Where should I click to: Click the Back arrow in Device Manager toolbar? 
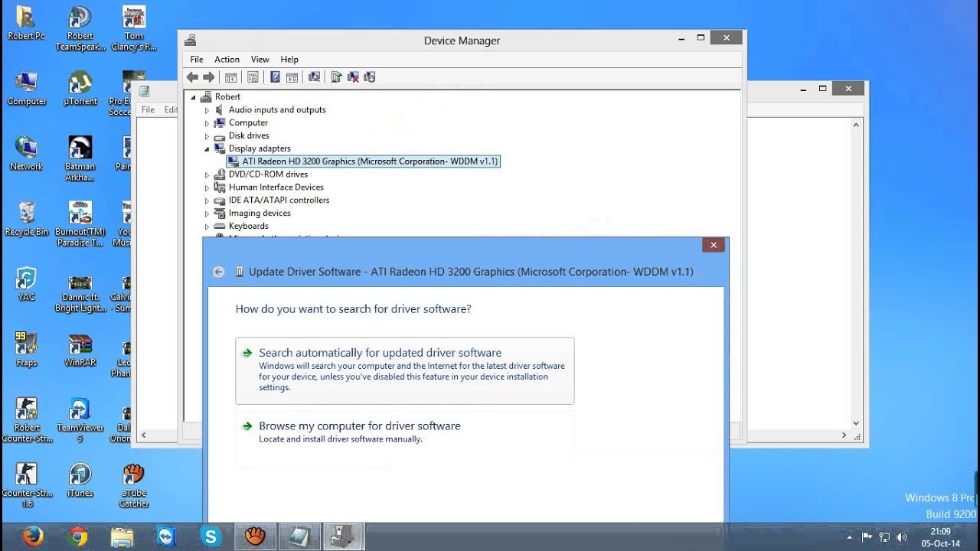(x=192, y=77)
